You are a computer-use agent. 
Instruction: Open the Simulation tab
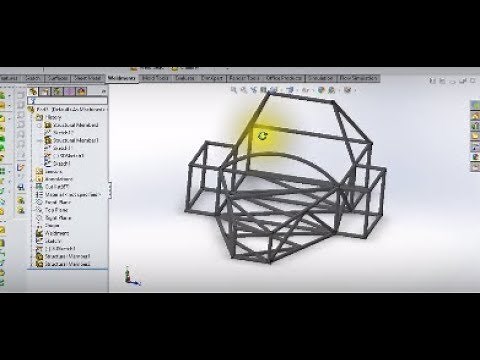click(321, 78)
